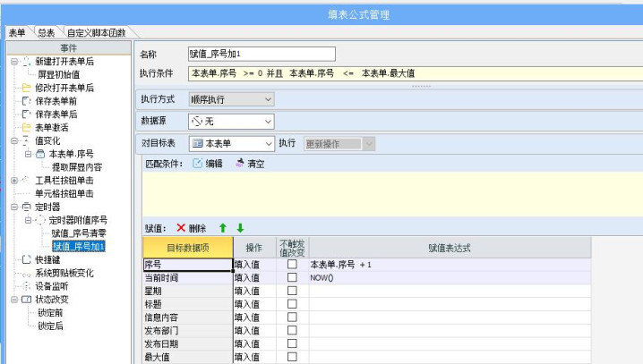Click the green move-down arrow icon
Image resolution: width=643 pixels, height=364 pixels.
coord(240,228)
